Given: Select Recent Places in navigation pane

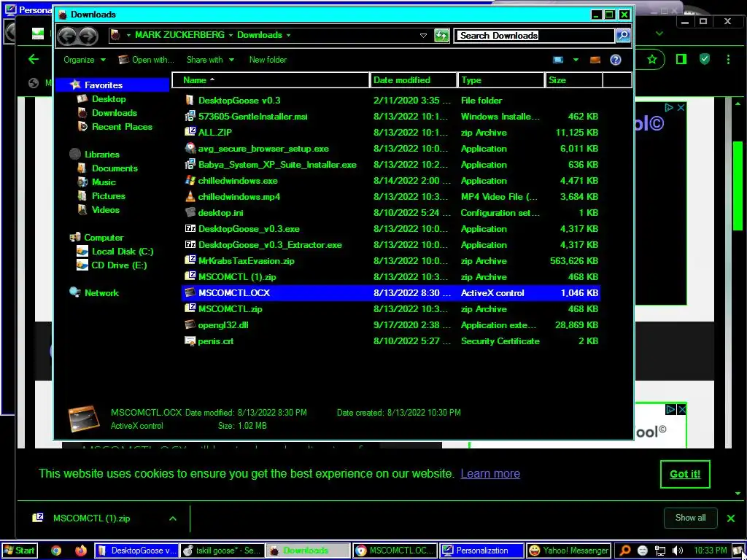Looking at the screenshot, I should pos(122,127).
